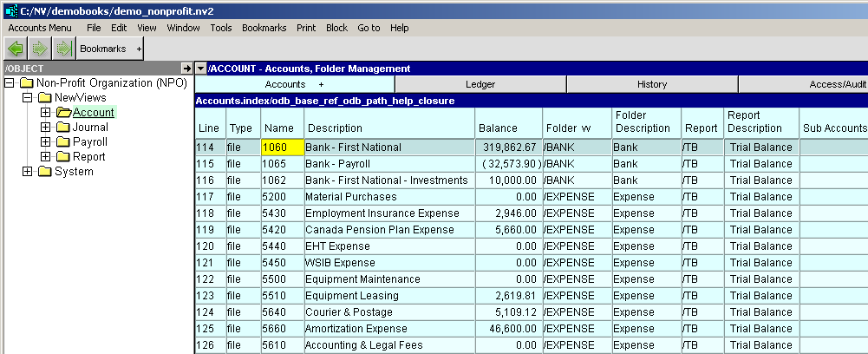Click the open Account folder icon
This screenshot has height=354, width=868.
pyautogui.click(x=63, y=113)
